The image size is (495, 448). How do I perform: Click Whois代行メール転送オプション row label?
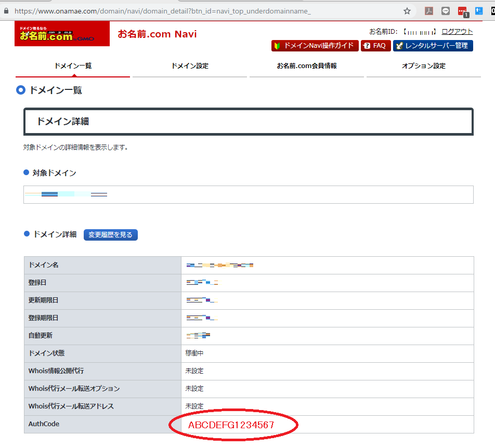74,389
